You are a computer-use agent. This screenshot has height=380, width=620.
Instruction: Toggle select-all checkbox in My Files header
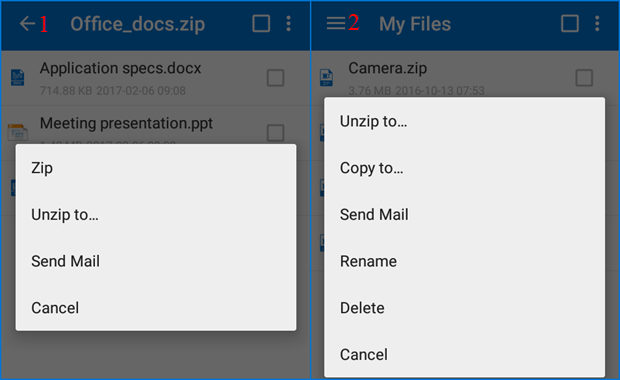[570, 24]
